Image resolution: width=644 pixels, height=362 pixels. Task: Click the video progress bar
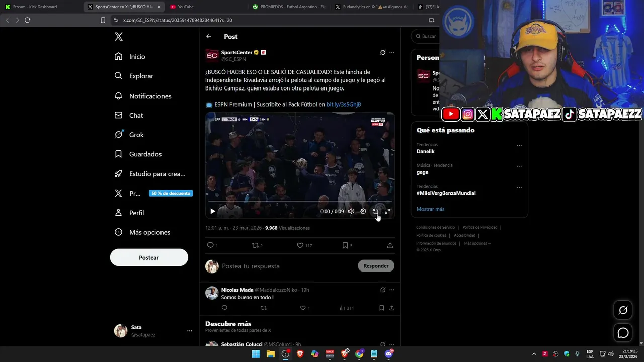pos(300,201)
